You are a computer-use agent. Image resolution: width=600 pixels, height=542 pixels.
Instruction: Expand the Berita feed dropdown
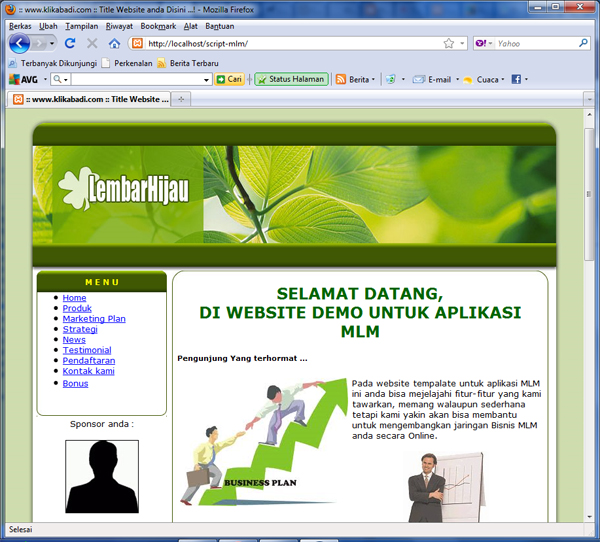[x=374, y=79]
